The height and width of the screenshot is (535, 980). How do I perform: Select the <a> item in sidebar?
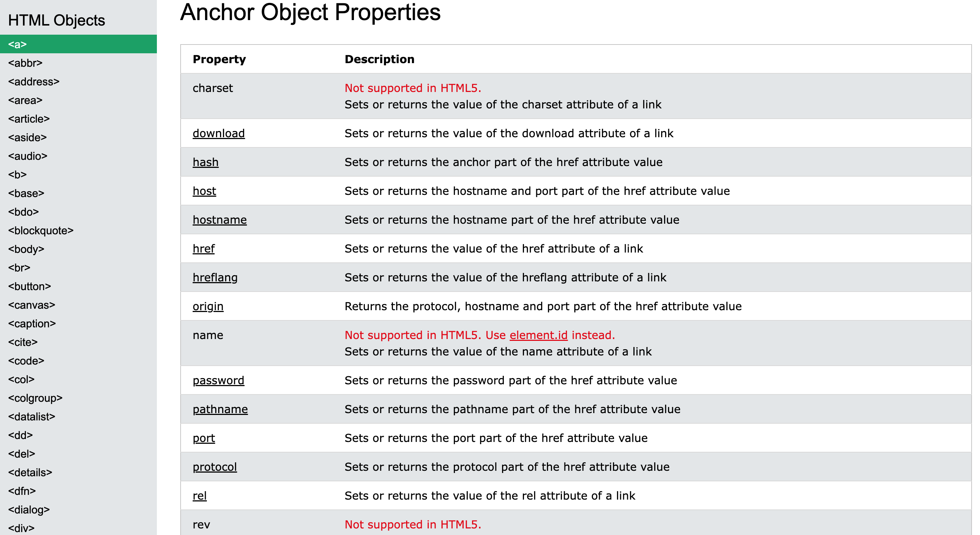click(18, 44)
